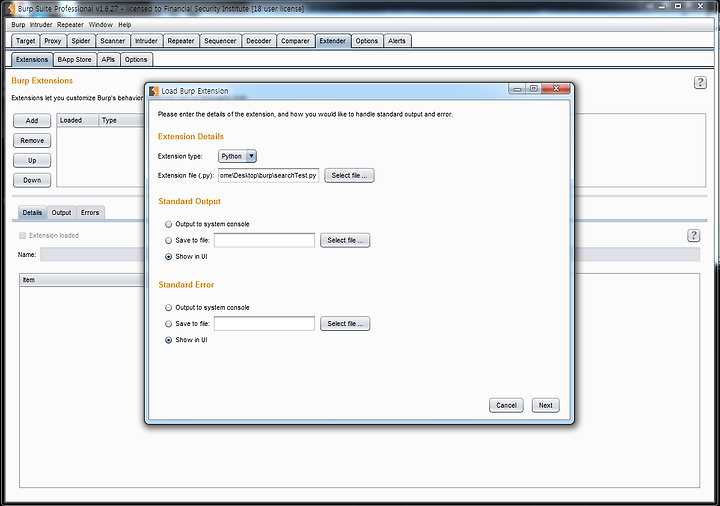Click the Remove extension button

point(32,141)
